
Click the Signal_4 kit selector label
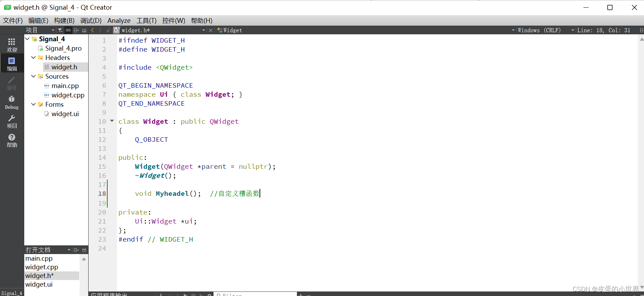12,293
